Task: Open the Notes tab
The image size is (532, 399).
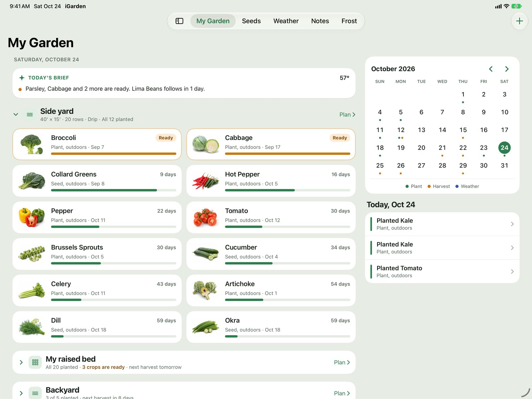Action: pyautogui.click(x=320, y=21)
